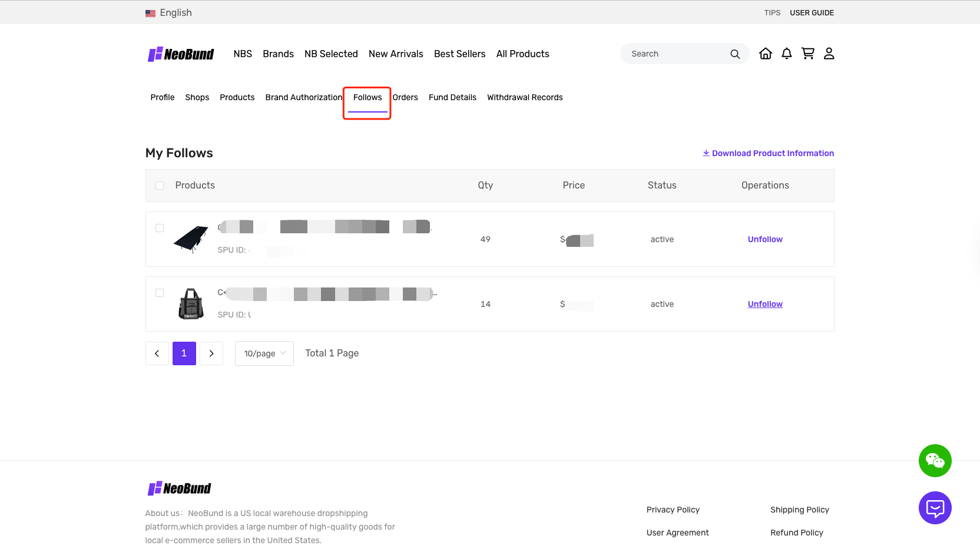
Task: Click Download Product Information link
Action: 768,153
